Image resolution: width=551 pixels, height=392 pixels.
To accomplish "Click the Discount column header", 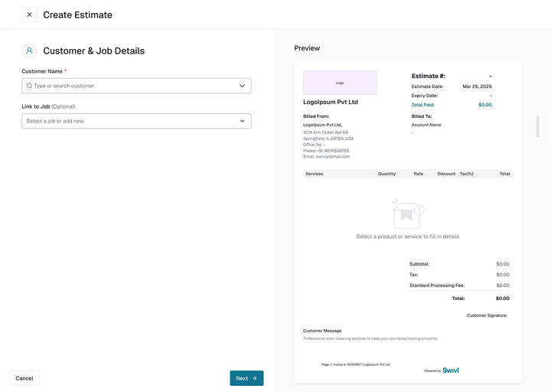I will click(446, 174).
